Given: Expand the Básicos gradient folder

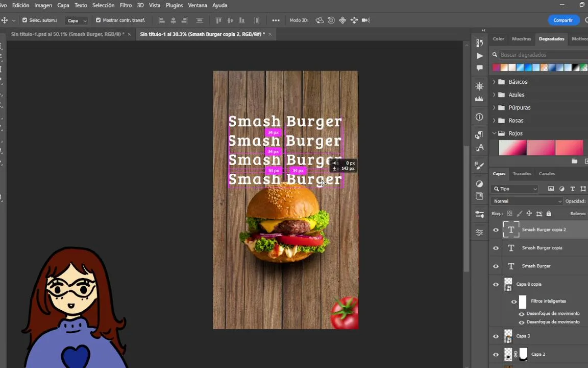Looking at the screenshot, I should click(x=494, y=82).
